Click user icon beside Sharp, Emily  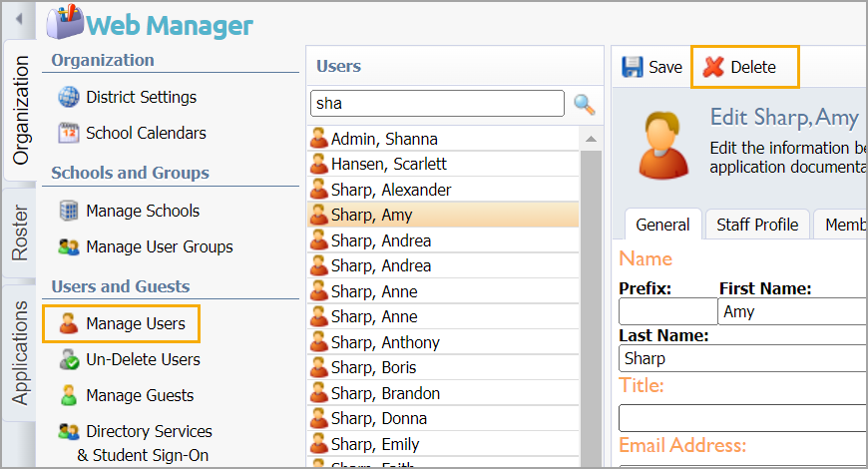tap(318, 443)
